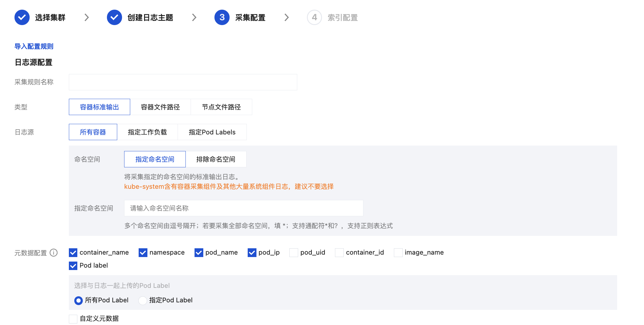Click the info icon beside 元数据配置
This screenshot has height=325, width=644.
(x=54, y=253)
